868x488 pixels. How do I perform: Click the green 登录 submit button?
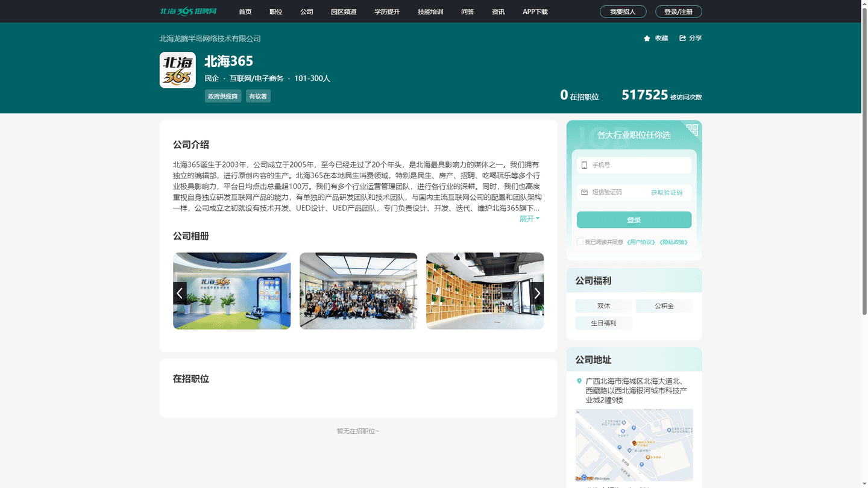[x=634, y=220]
